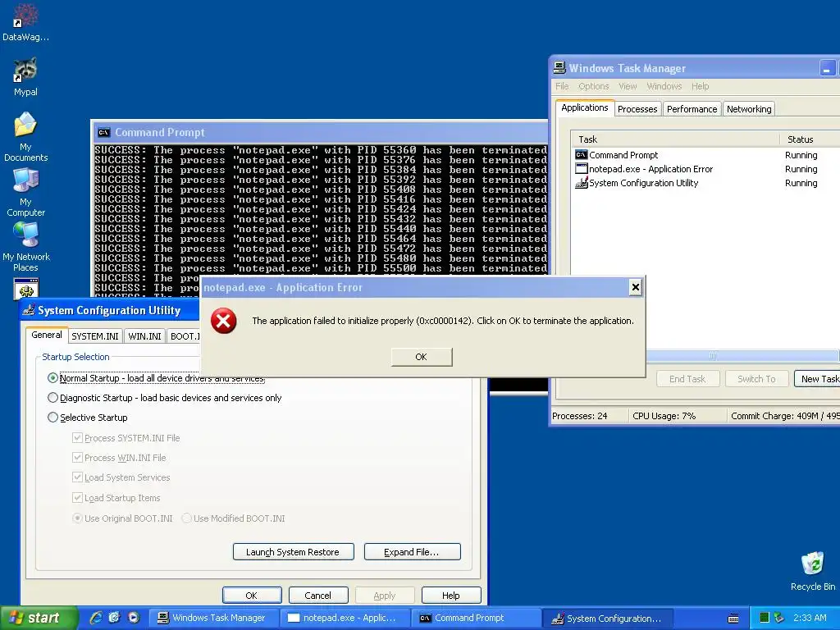Viewport: 840px width, 630px height.
Task: Switch to System Configuration taskbar button
Action: click(608, 619)
